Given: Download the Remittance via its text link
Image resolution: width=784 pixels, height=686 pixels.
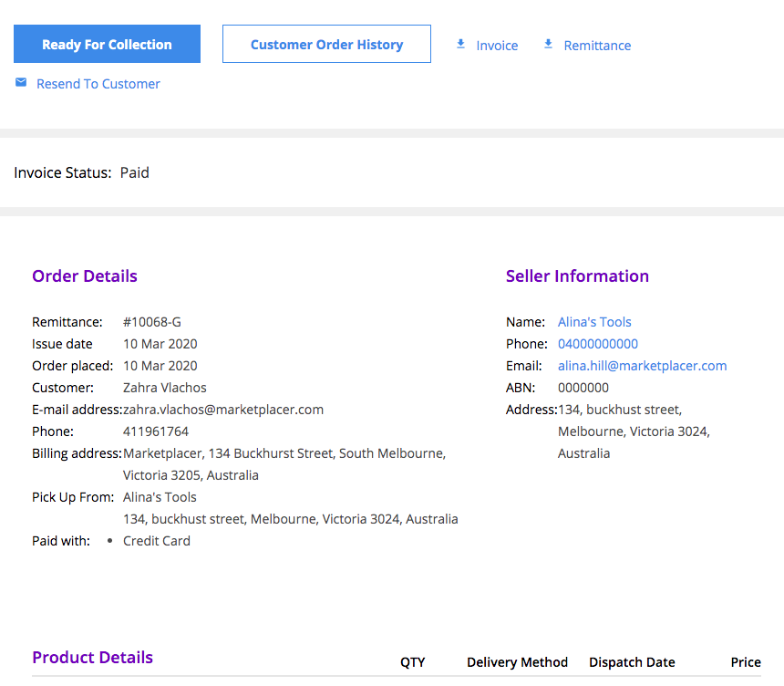Looking at the screenshot, I should (597, 46).
